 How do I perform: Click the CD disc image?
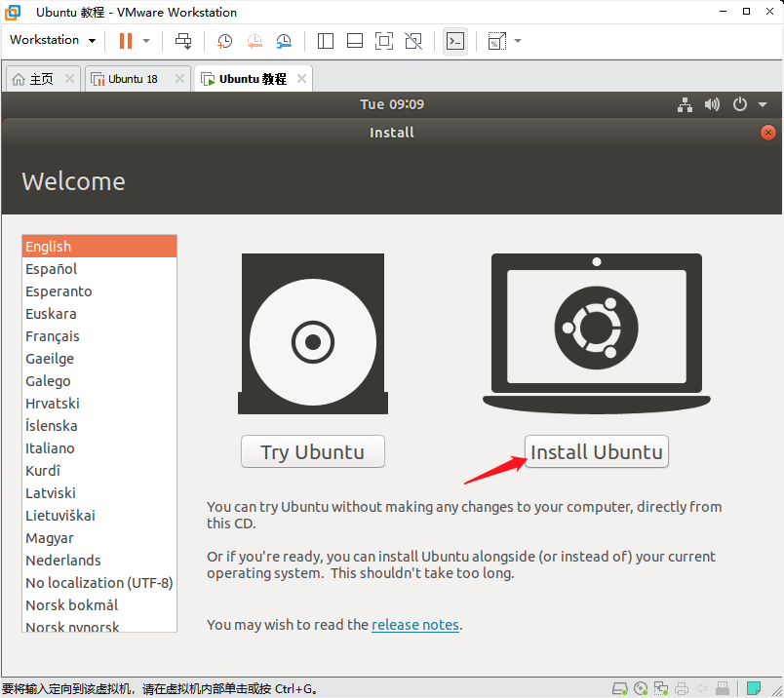(313, 334)
